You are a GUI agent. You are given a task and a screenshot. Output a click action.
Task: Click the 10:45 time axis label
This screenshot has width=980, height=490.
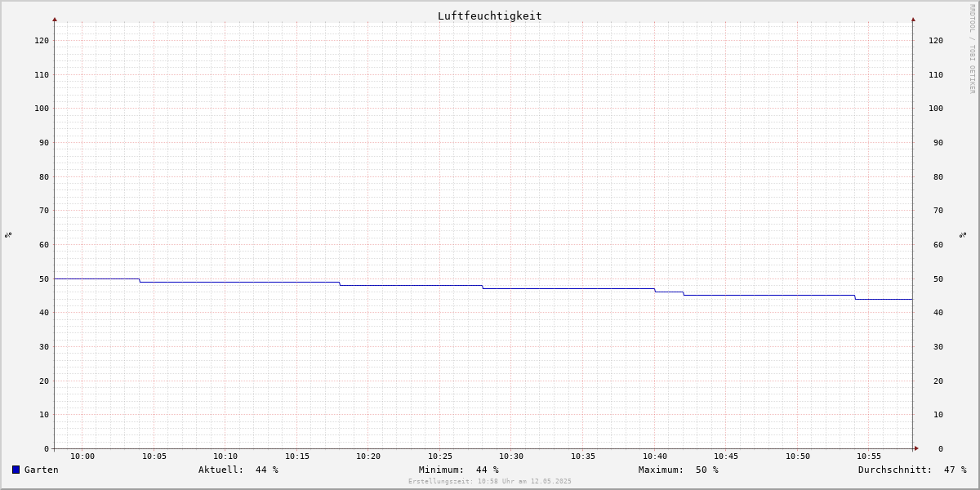pos(726,457)
